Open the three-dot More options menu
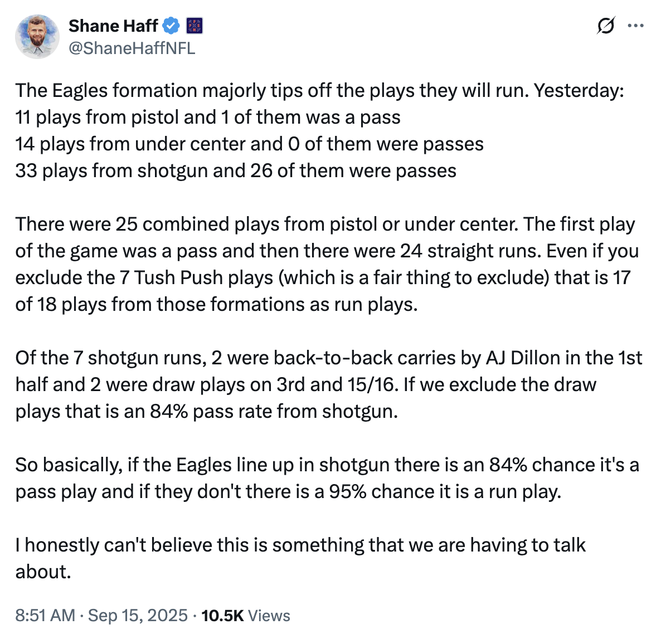 [635, 26]
